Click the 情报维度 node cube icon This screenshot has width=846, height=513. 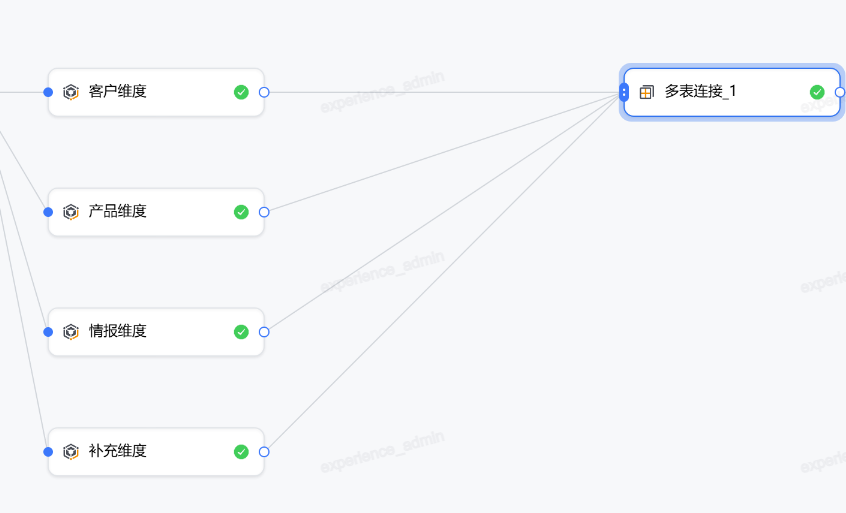[70, 332]
